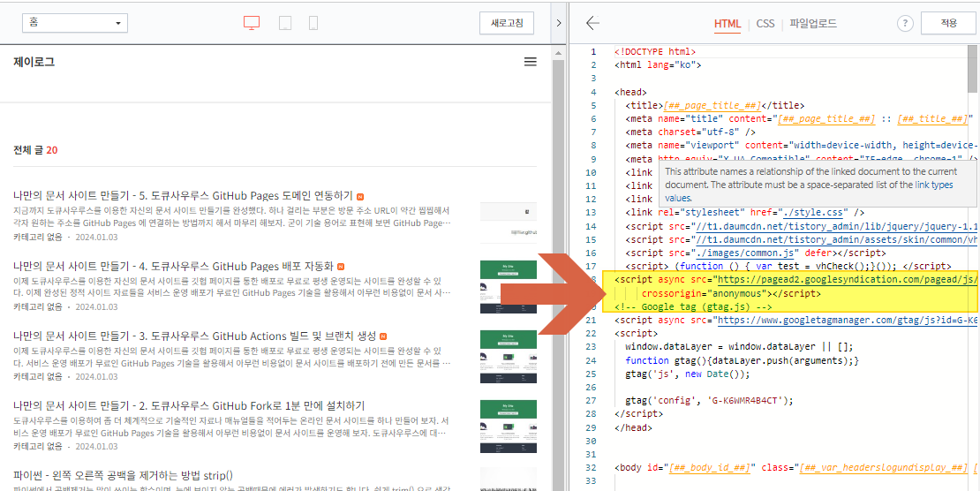The width and height of the screenshot is (980, 491).
Task: Open post 4. GitHub Pages 배포 자동화
Action: tap(174, 265)
